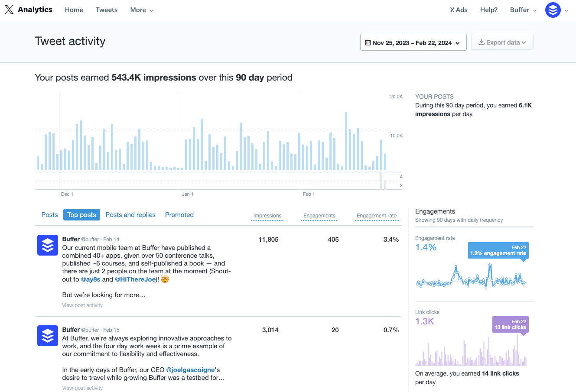Click the tallest impressions bar in February
Screen dimensions: 576x392
[346, 141]
